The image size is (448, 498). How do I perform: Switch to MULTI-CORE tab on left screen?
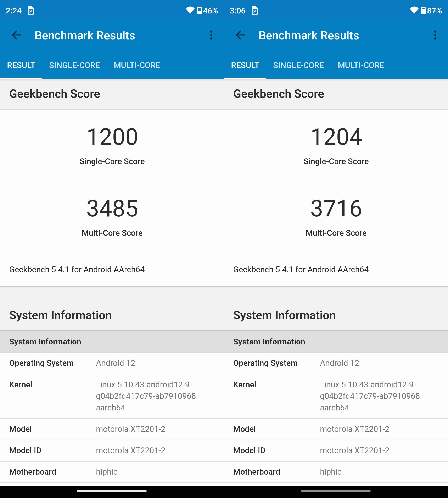(137, 65)
